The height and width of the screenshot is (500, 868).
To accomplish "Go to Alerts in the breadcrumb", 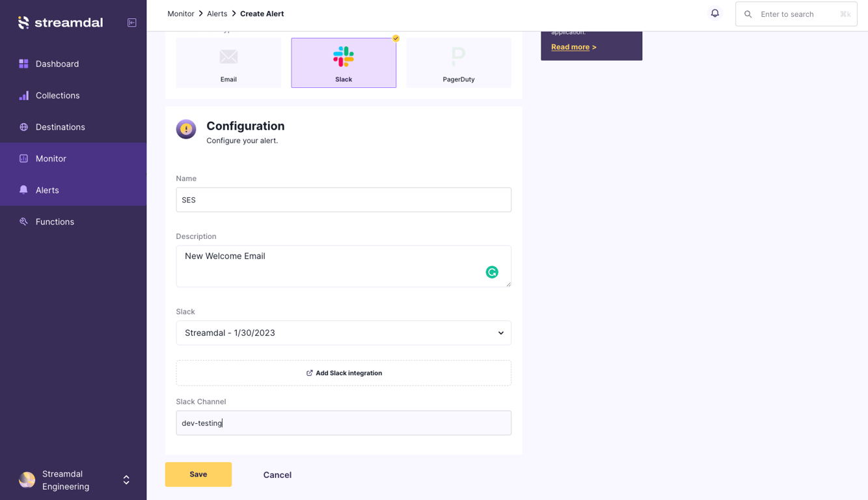I will (217, 14).
